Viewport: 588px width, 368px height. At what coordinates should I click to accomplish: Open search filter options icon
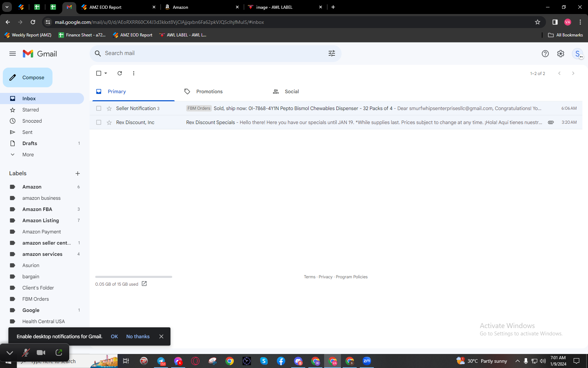[x=332, y=53]
